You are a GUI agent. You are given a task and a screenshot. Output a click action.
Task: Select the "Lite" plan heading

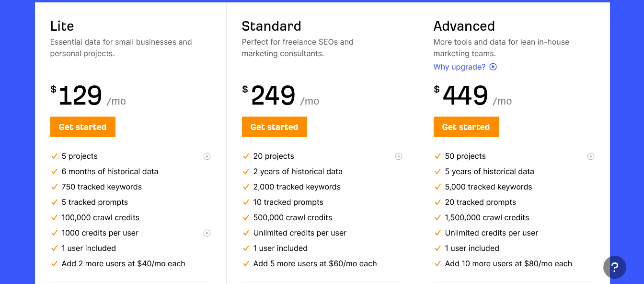point(62,26)
